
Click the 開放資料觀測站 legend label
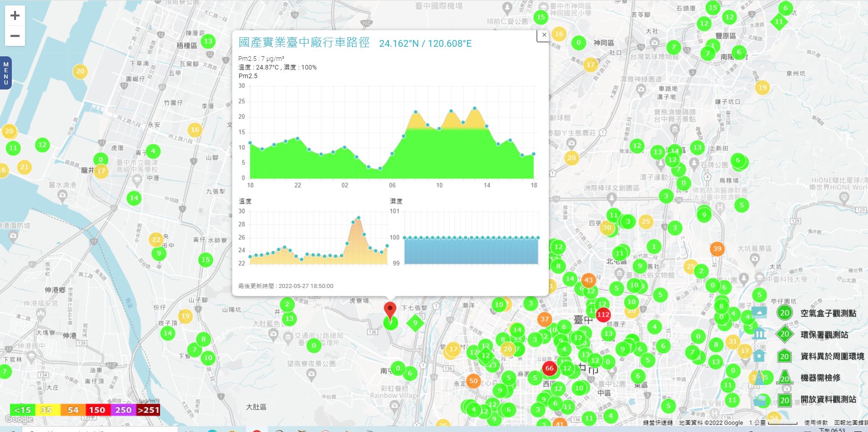point(828,399)
